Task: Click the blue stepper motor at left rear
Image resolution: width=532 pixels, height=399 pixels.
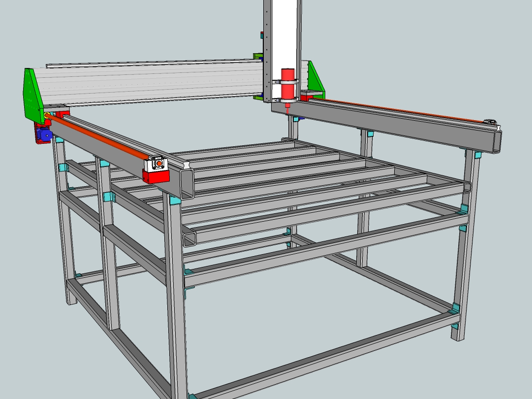Action: point(44,135)
